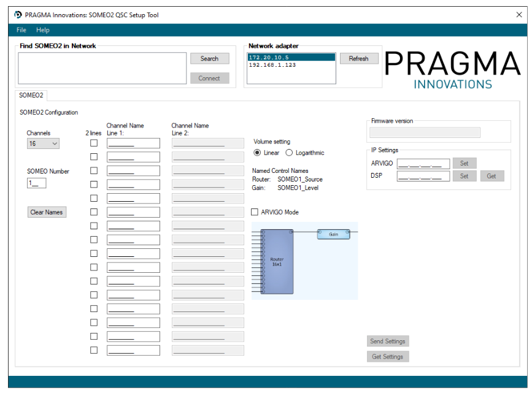The height and width of the screenshot is (393, 532).
Task: Tick the 2 lines checkbox in the second row
Action: (94, 157)
